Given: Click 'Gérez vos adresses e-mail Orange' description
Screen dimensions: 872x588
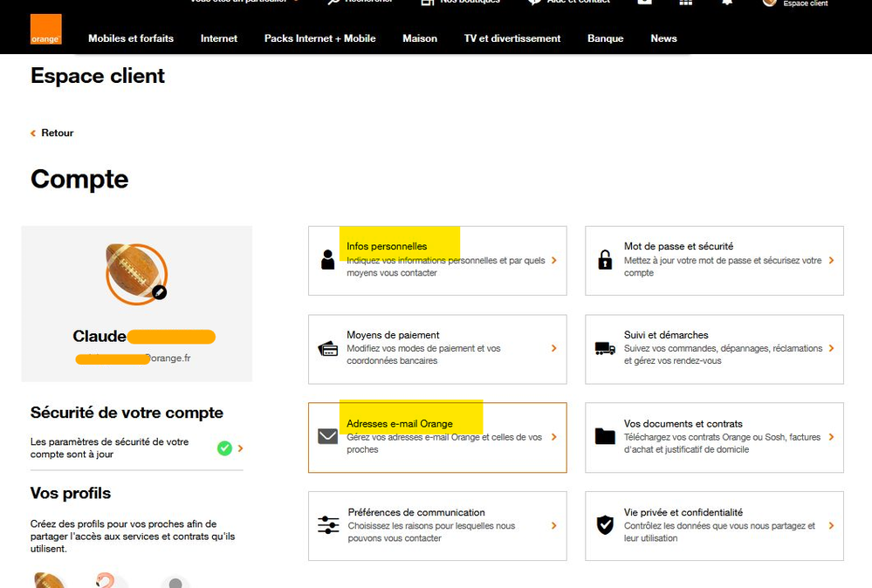Looking at the screenshot, I should pyautogui.click(x=444, y=443).
